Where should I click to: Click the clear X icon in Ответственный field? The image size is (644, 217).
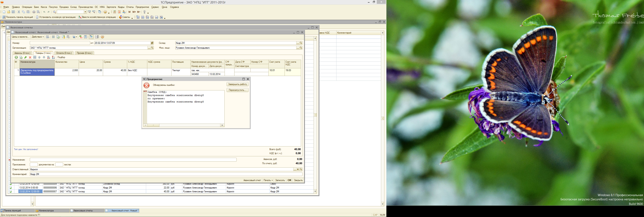click(298, 169)
